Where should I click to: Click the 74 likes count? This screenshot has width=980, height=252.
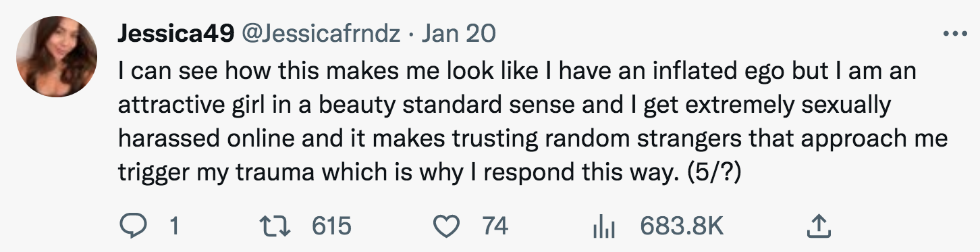pyautogui.click(x=495, y=226)
